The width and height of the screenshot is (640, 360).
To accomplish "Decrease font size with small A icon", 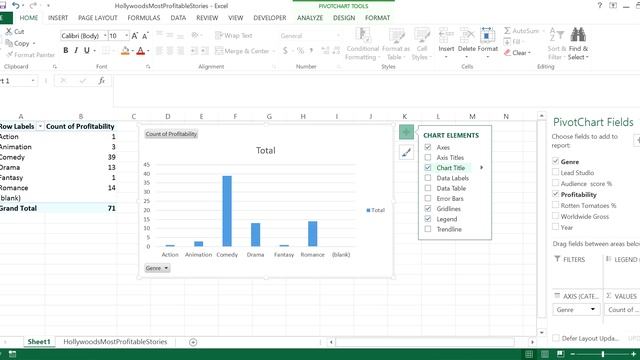I will coord(145,36).
